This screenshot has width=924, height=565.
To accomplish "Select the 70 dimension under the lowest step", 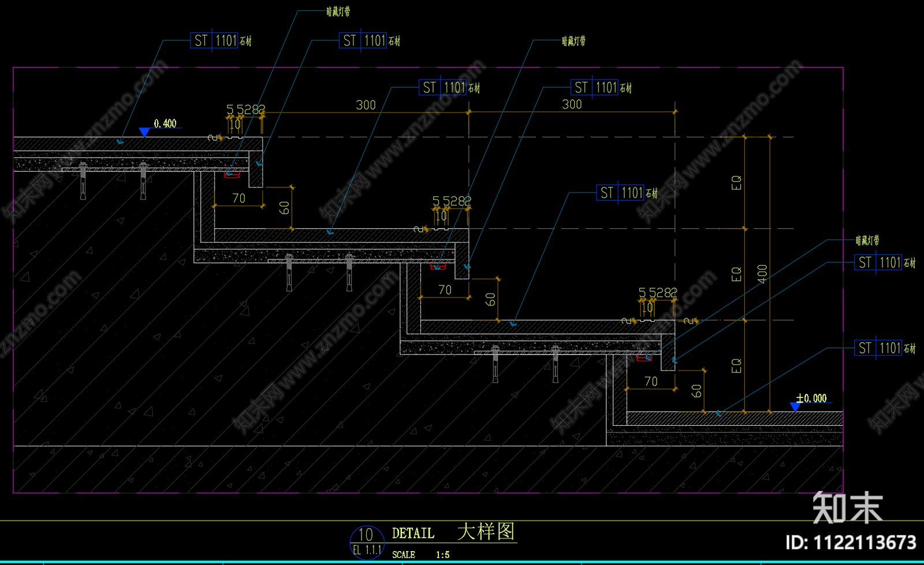I will [x=651, y=381].
